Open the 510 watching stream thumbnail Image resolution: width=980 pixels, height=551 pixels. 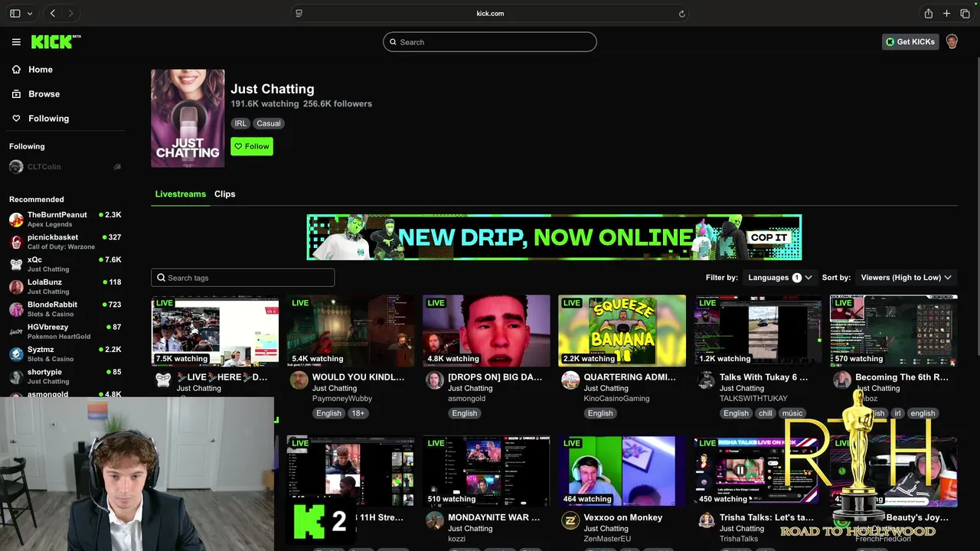coord(486,471)
